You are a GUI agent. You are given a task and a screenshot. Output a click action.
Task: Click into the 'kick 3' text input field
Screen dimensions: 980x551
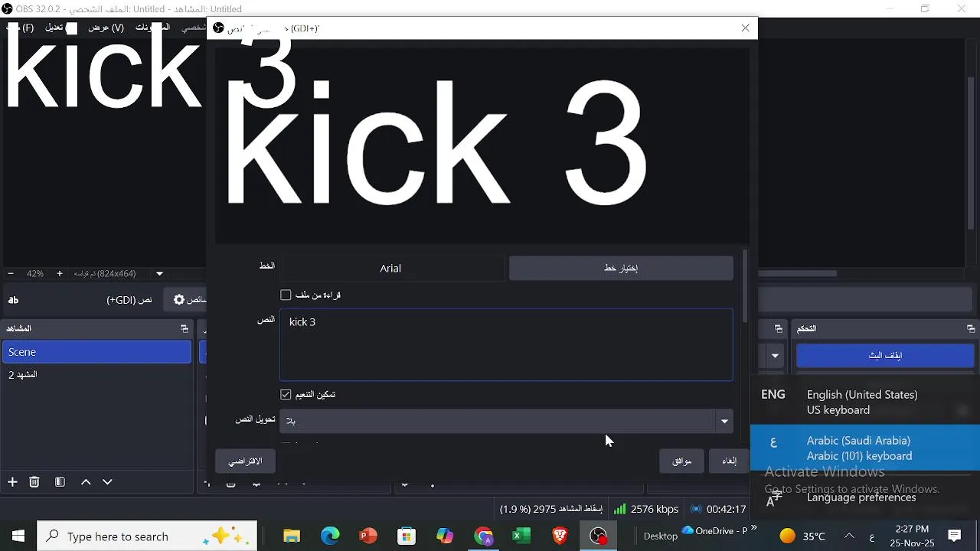point(506,344)
